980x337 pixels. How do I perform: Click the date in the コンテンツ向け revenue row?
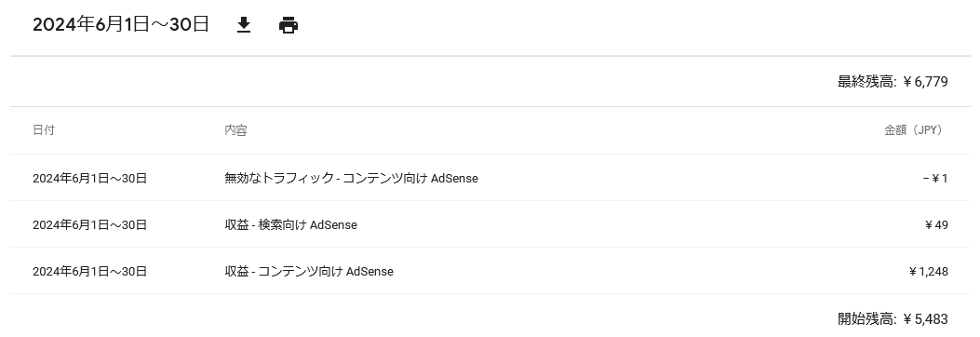click(89, 271)
